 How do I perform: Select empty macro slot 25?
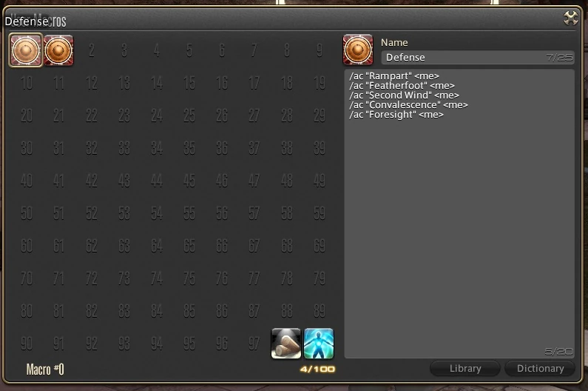(x=189, y=116)
